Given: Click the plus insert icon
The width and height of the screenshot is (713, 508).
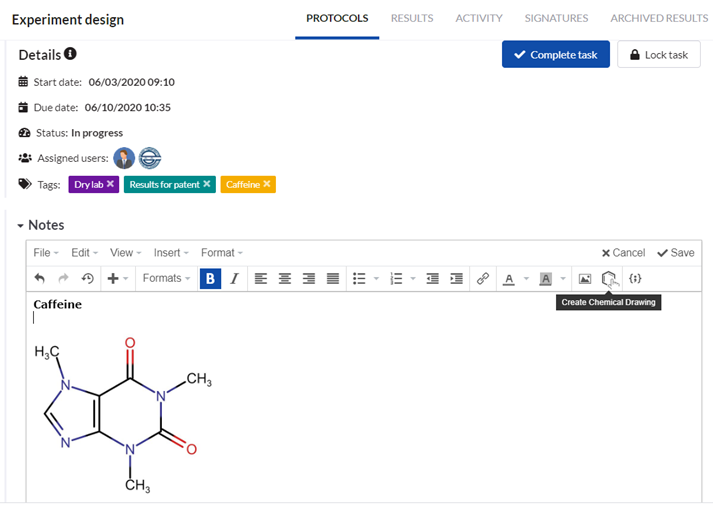Looking at the screenshot, I should point(112,278).
